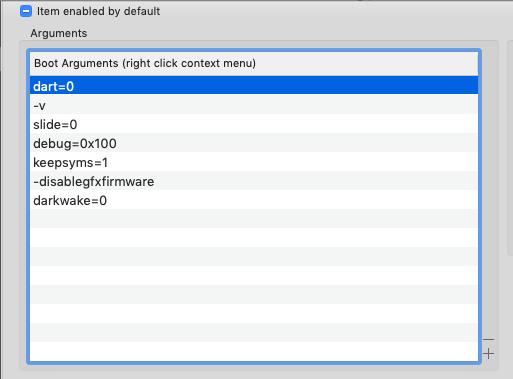
Task: Click the Boot Arguments column header
Action: coord(254,63)
